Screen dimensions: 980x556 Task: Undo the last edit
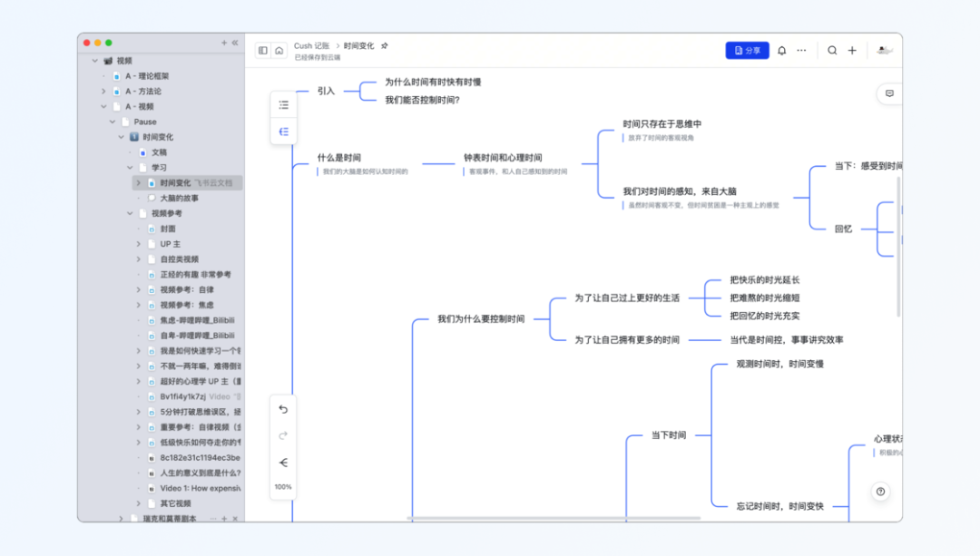click(283, 409)
